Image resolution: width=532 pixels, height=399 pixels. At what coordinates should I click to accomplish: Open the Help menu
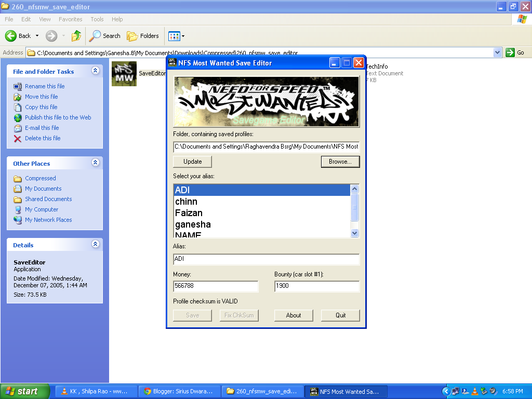pyautogui.click(x=117, y=19)
